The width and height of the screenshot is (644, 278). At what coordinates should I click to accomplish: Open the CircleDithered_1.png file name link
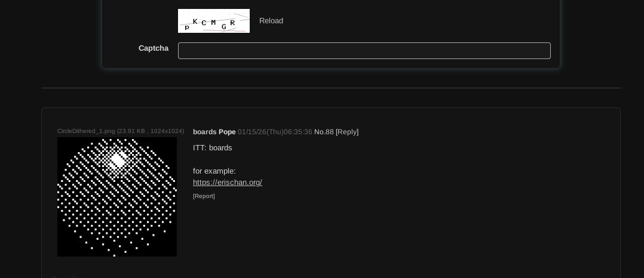click(86, 131)
